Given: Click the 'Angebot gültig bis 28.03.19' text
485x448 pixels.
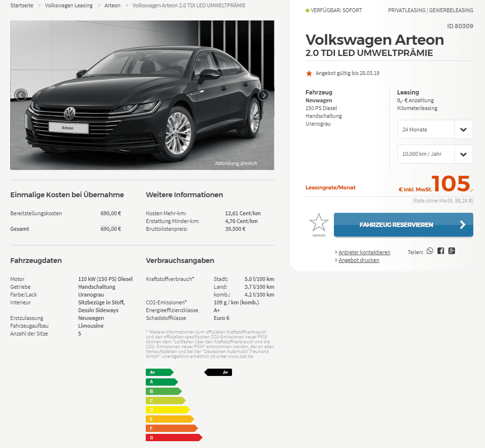Looking at the screenshot, I should [x=348, y=73].
